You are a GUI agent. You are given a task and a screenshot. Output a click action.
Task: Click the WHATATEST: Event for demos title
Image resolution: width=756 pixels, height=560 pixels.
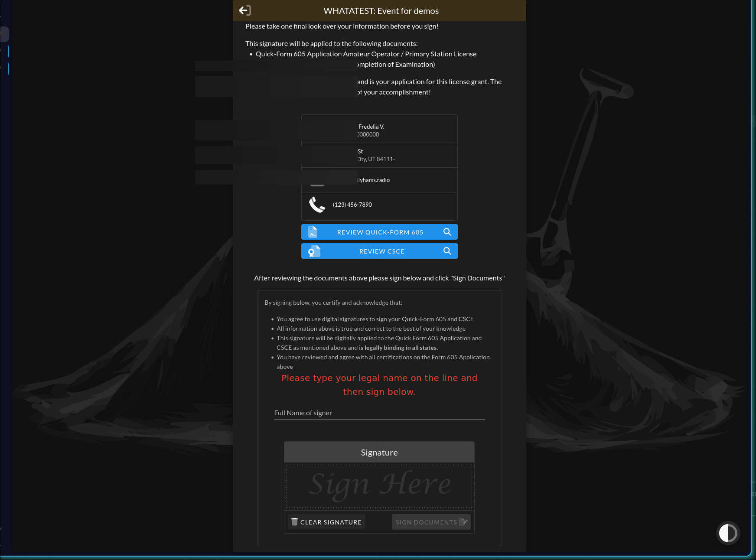click(381, 11)
